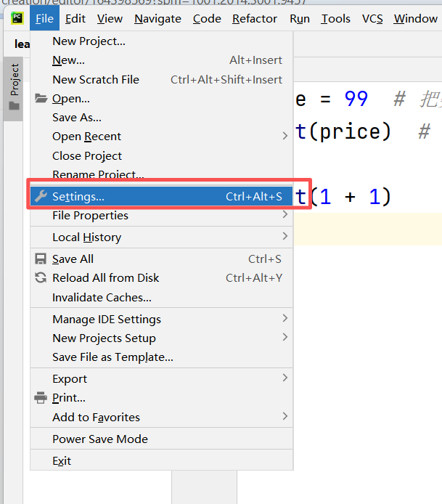Click the Reload All from Disk refresh icon

(41, 277)
